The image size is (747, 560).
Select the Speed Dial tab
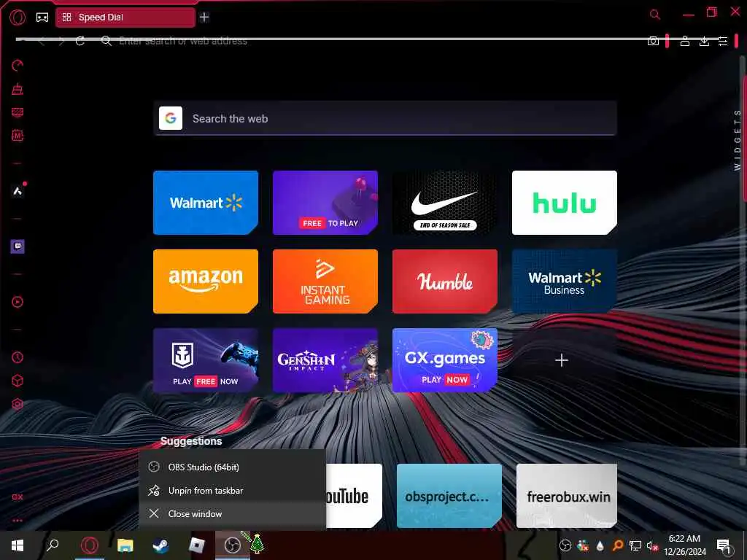(x=125, y=17)
